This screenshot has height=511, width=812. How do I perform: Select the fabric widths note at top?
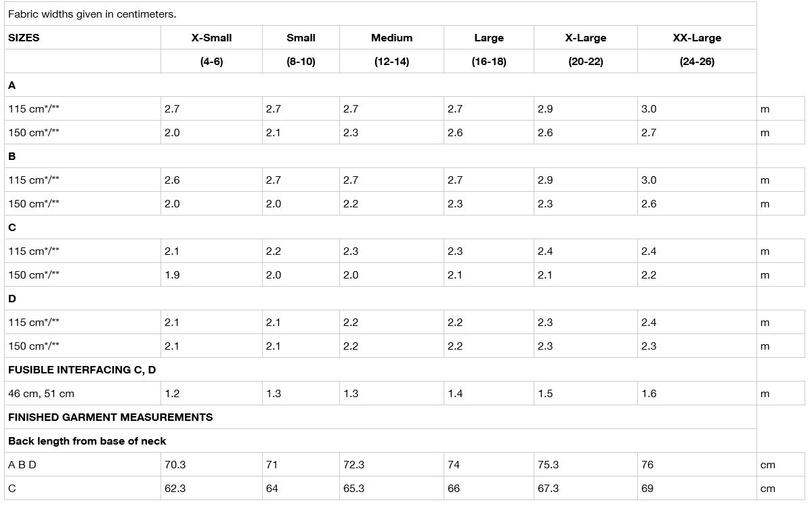click(x=92, y=14)
